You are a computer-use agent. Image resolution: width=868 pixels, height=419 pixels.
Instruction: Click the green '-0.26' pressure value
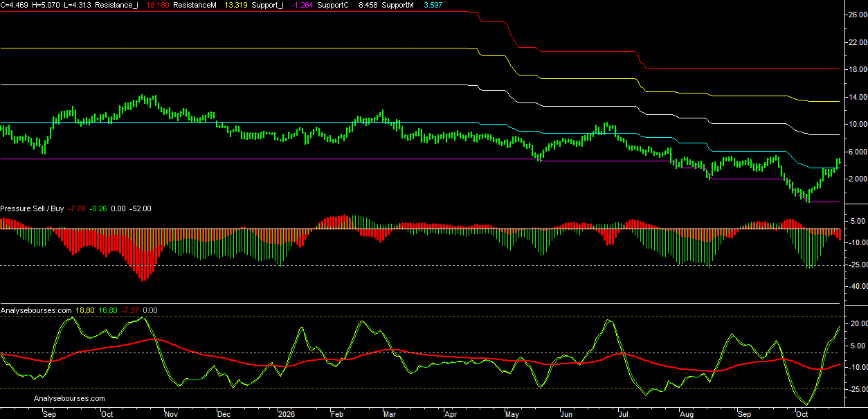coord(99,208)
